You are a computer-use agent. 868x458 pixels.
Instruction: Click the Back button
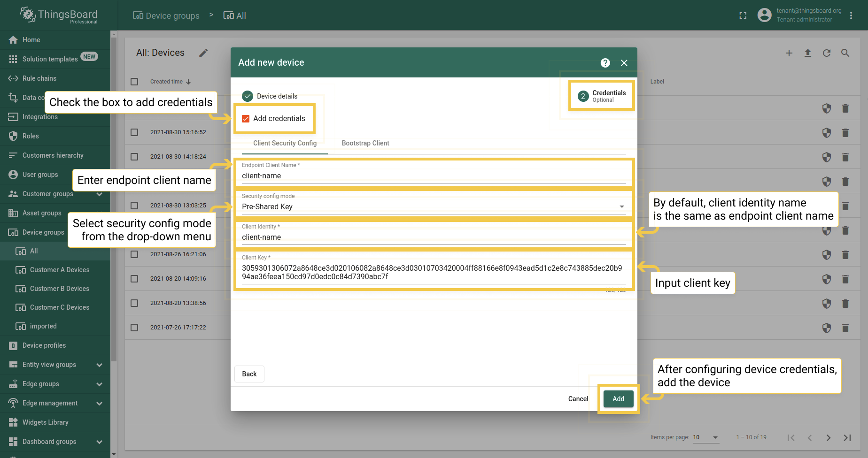click(x=249, y=374)
